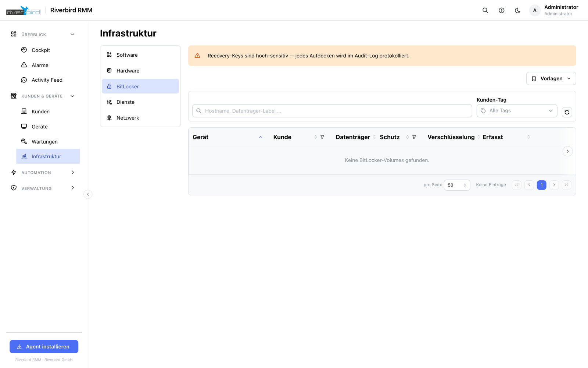The image size is (588, 368).
Task: Toggle dark mode with moon icon
Action: tap(517, 10)
